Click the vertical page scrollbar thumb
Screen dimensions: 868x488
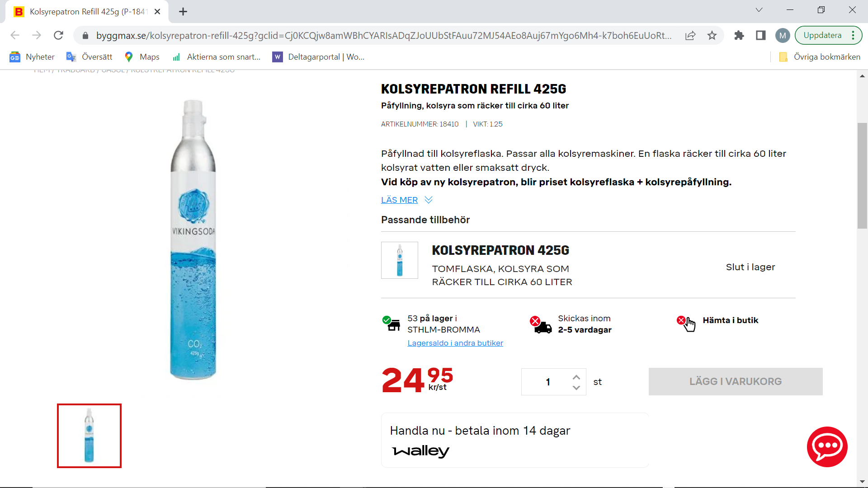[862, 175]
